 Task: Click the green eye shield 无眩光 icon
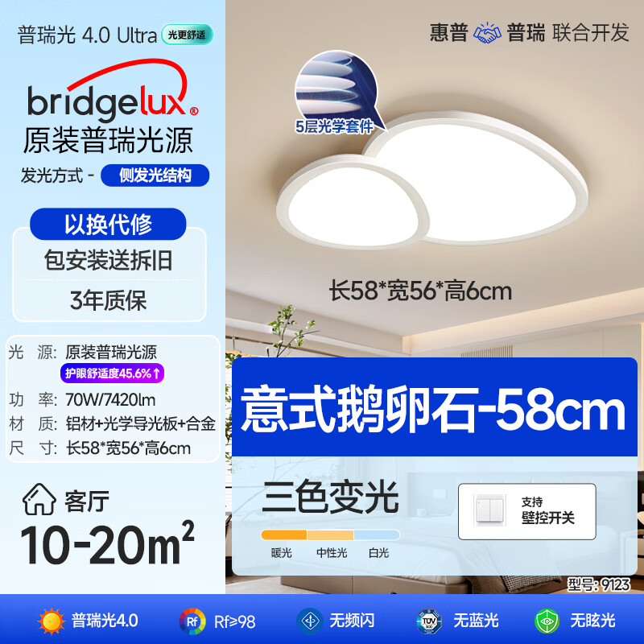547,621
